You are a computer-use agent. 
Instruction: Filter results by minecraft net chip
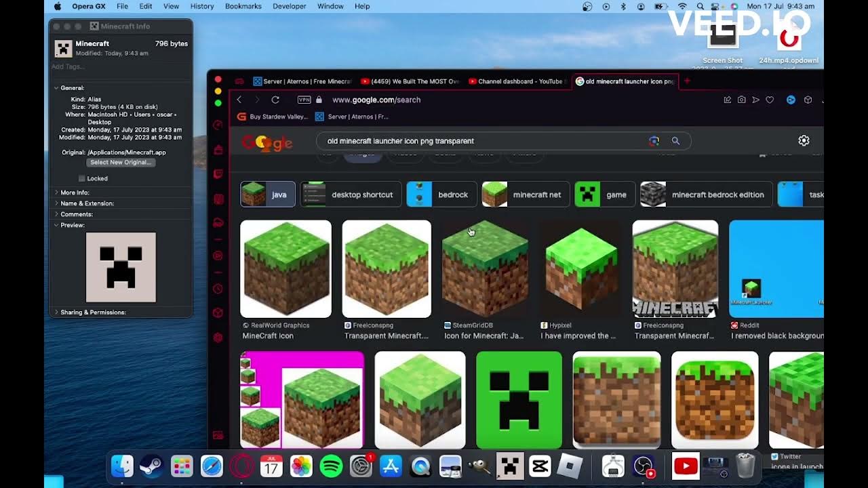click(x=526, y=195)
